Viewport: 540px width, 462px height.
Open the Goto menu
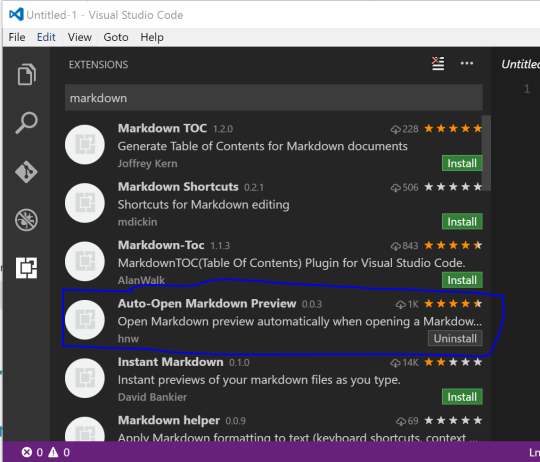pos(116,37)
